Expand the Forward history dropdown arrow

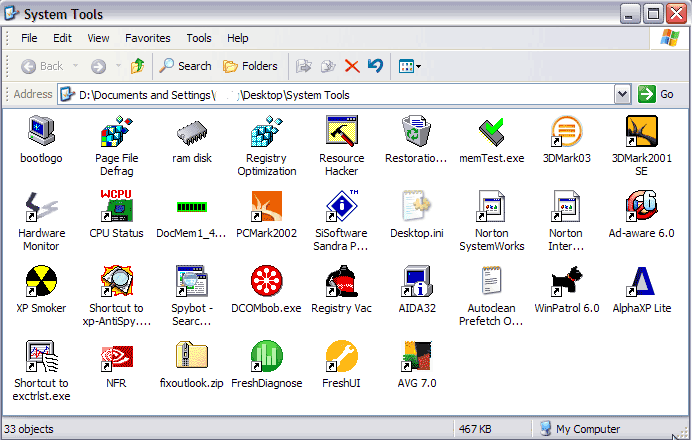(x=118, y=66)
